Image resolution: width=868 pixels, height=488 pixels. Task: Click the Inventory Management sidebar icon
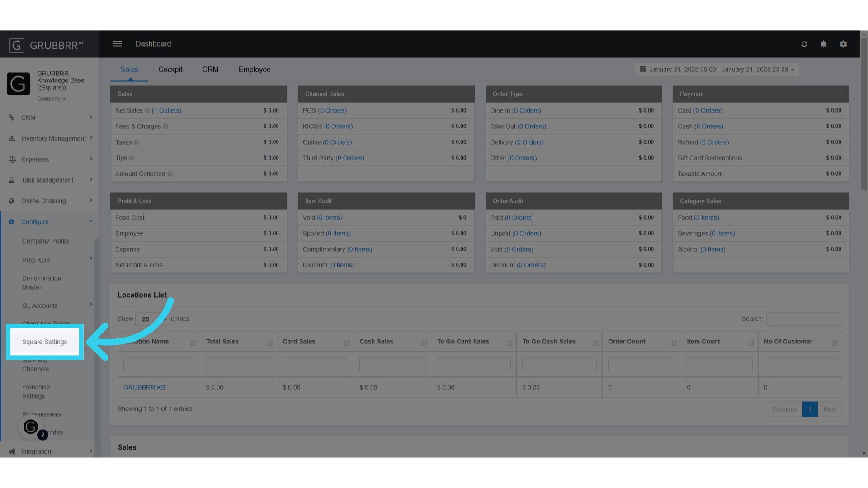tap(11, 139)
